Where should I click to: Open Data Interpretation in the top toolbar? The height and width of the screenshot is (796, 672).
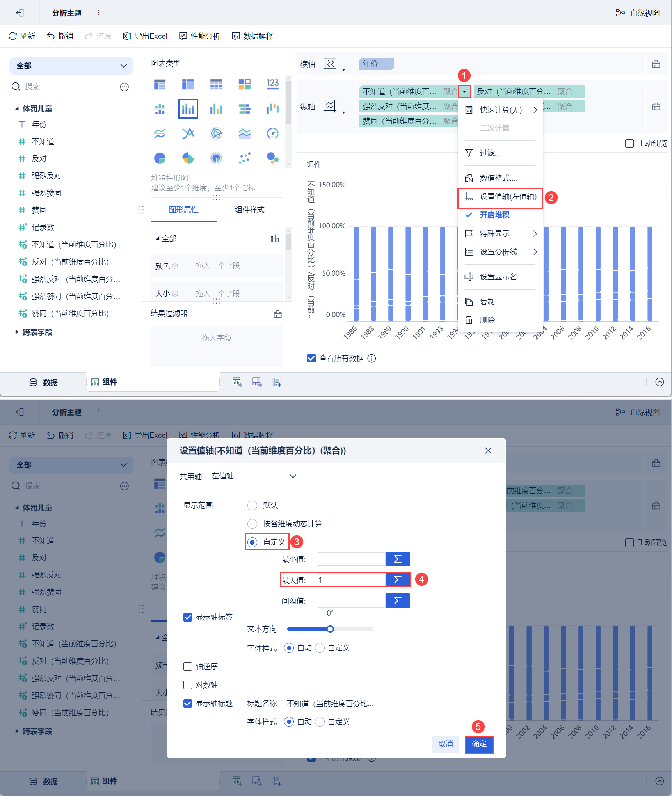coord(252,36)
